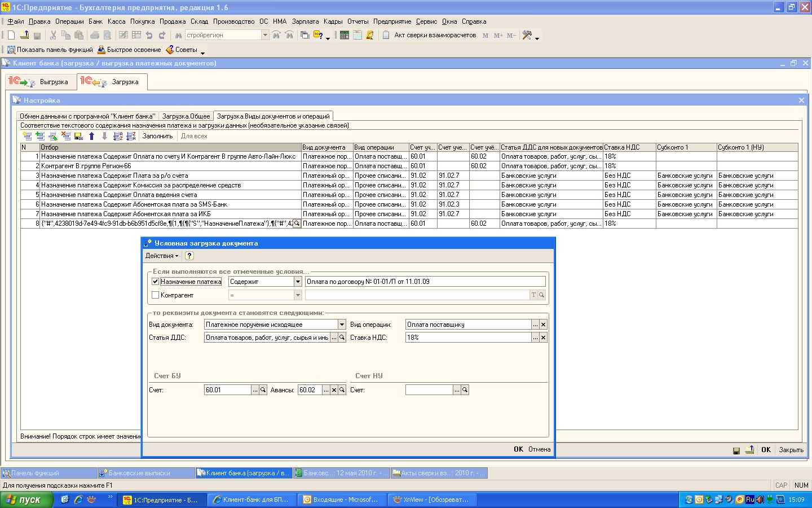This screenshot has height=508, width=812.
Task: Select row 6 'Абонентская плата за SMS-Банк'
Action: [x=409, y=204]
